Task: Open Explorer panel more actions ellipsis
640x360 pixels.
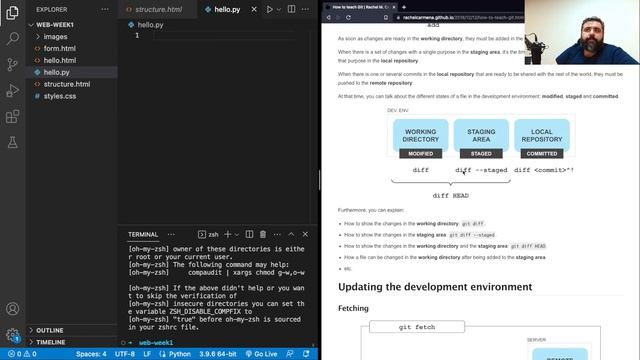Action: click(105, 9)
